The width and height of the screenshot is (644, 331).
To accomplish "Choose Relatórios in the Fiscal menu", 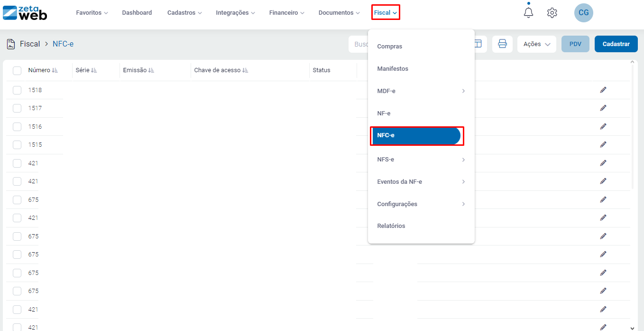I will tap(391, 226).
